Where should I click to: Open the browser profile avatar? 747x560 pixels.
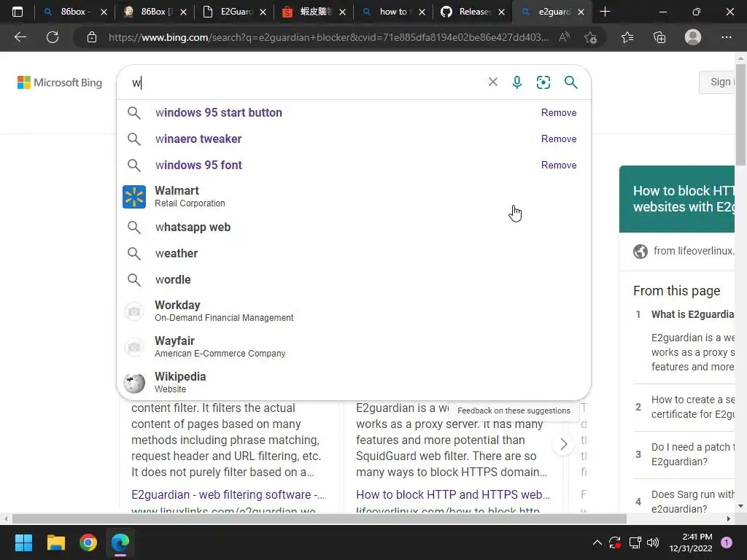[x=693, y=37]
